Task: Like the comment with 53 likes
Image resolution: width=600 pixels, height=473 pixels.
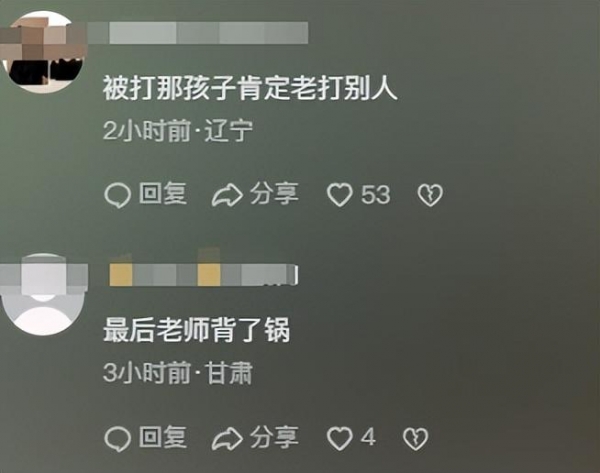Action: pyautogui.click(x=339, y=195)
